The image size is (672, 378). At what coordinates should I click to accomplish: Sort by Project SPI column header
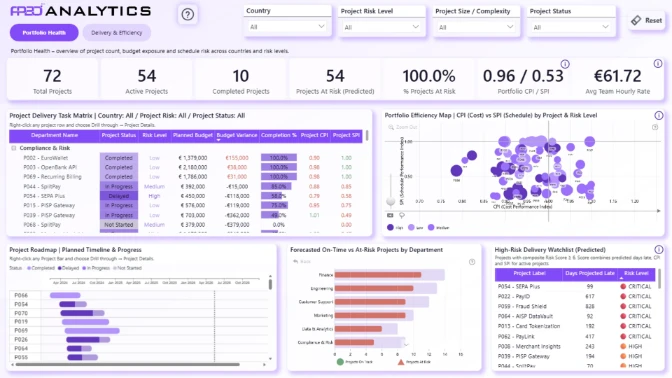click(x=346, y=135)
